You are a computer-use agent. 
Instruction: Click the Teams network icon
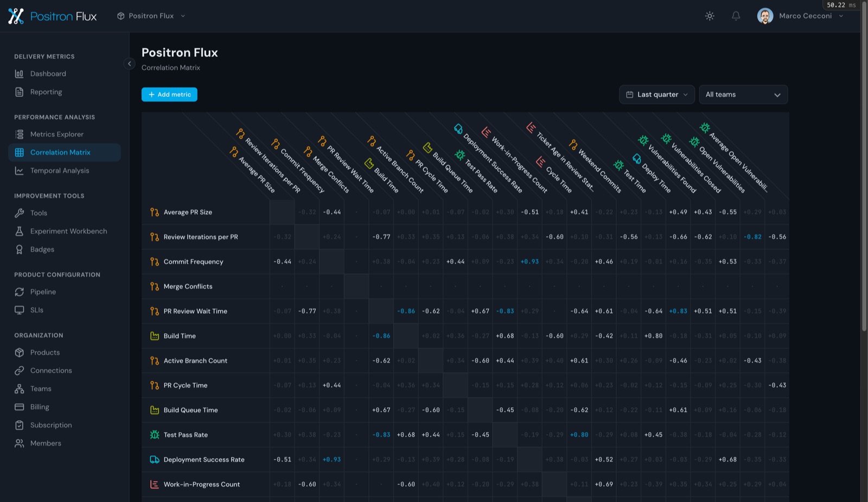pos(20,389)
